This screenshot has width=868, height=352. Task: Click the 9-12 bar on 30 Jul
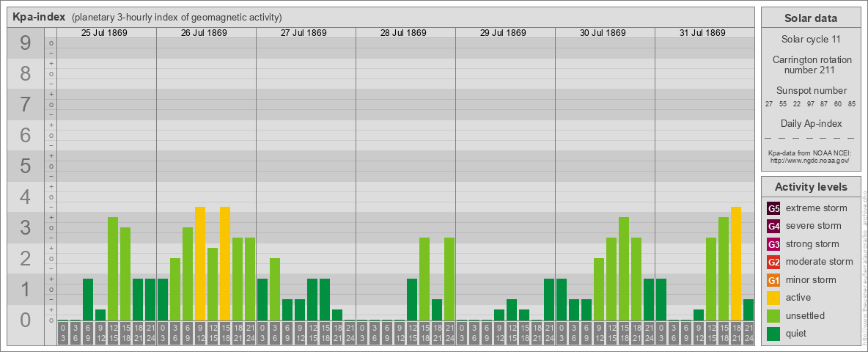(598, 290)
